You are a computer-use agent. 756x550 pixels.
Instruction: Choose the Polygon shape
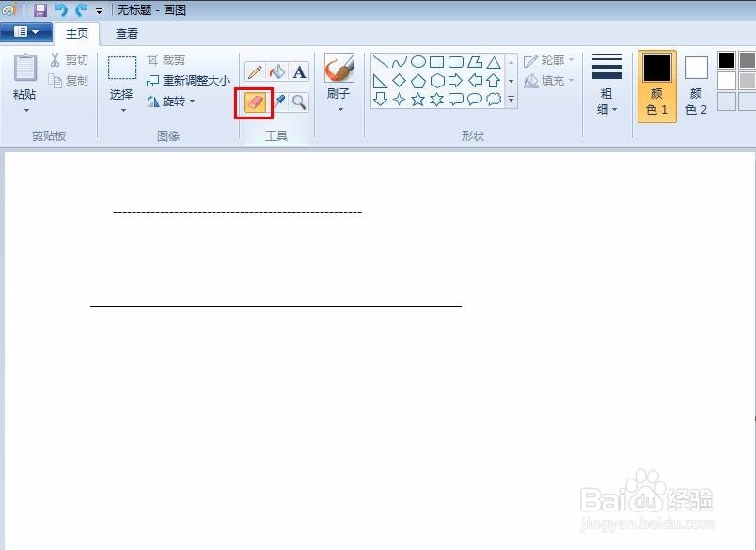tap(475, 62)
